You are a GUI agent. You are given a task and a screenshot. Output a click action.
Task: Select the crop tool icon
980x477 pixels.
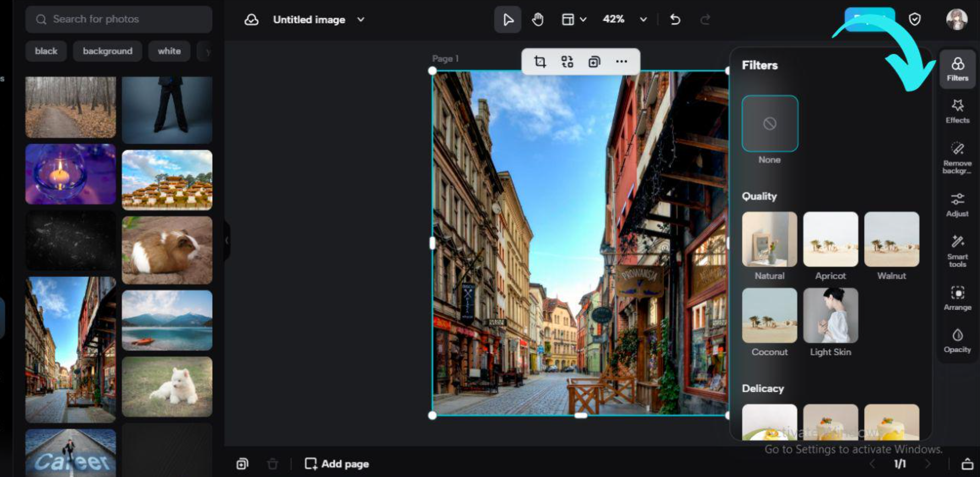540,61
